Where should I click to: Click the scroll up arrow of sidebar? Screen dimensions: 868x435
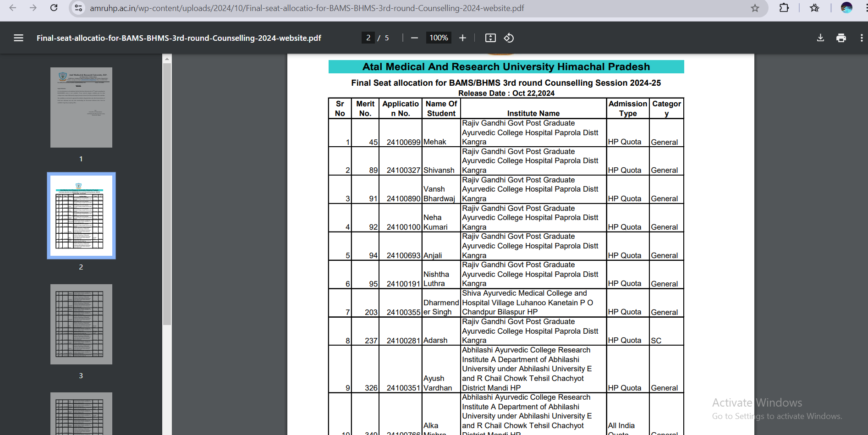[x=167, y=59]
